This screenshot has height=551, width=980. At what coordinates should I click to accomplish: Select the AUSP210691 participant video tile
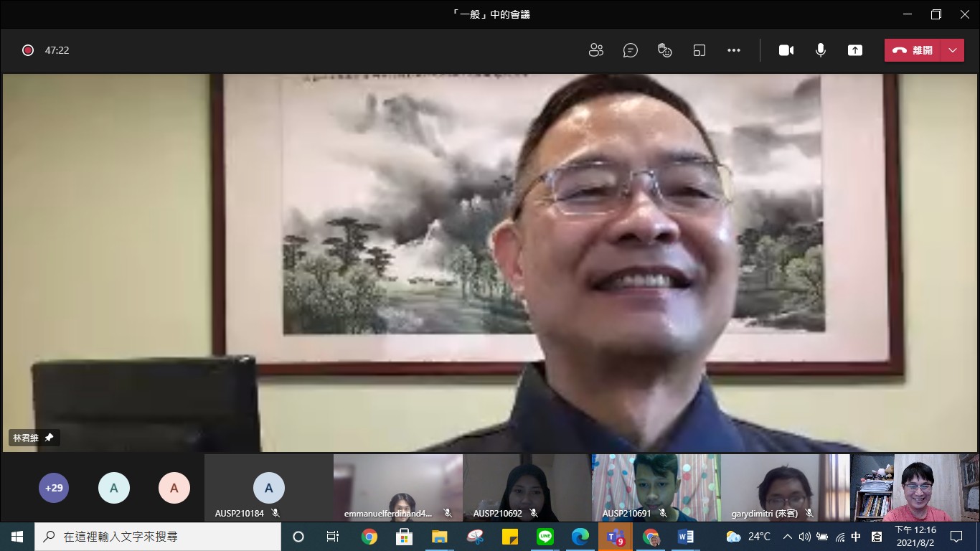tap(656, 488)
